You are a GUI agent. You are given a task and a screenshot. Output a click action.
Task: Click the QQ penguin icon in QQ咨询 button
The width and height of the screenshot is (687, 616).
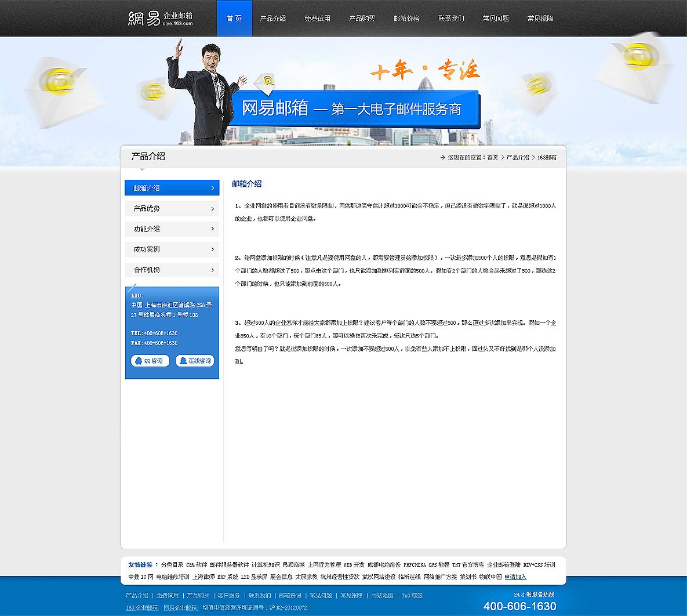[x=139, y=360]
